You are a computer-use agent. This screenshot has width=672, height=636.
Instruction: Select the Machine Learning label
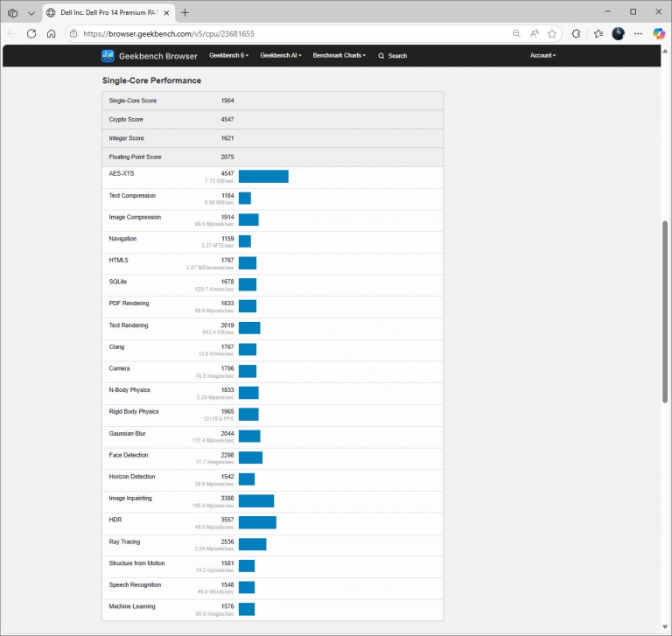click(x=132, y=606)
